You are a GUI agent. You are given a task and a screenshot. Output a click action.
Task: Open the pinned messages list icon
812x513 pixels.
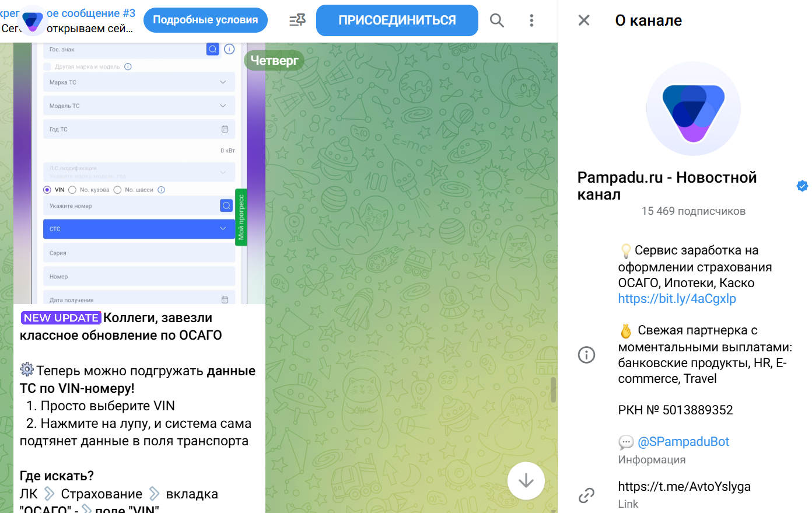(x=297, y=20)
